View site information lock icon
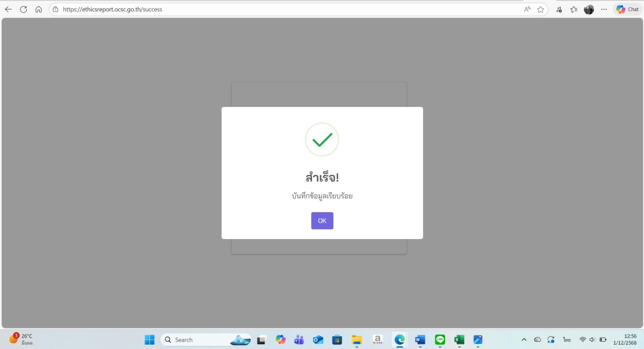Image resolution: width=644 pixels, height=349 pixels. click(55, 9)
